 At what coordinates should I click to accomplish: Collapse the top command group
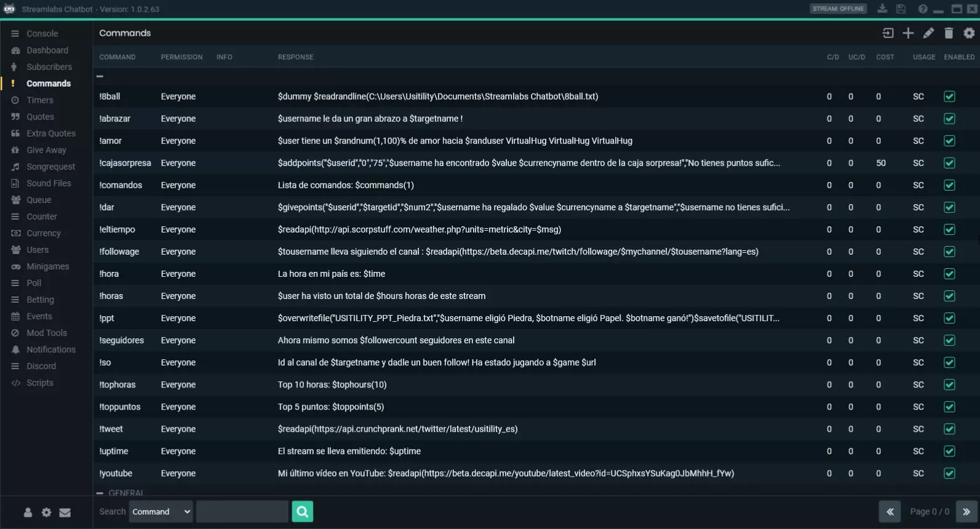pyautogui.click(x=100, y=76)
